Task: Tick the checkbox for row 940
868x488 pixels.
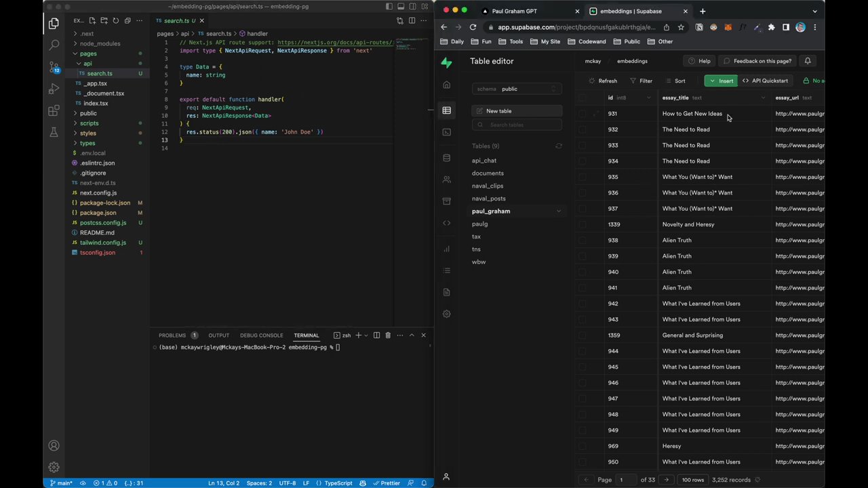Action: click(583, 272)
